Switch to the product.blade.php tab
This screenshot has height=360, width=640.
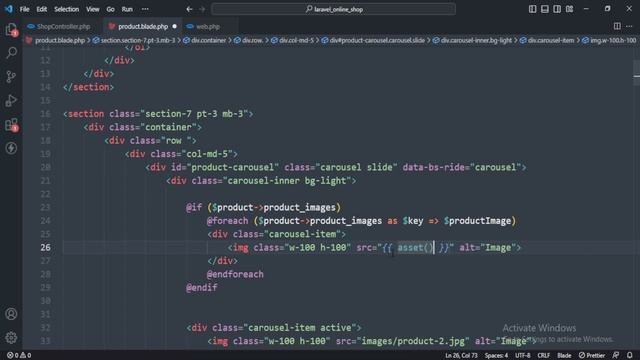coord(143,27)
